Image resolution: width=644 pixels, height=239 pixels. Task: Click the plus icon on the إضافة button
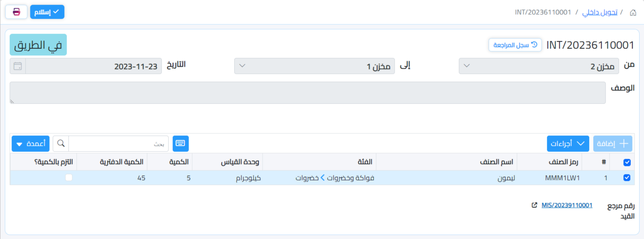coord(624,143)
